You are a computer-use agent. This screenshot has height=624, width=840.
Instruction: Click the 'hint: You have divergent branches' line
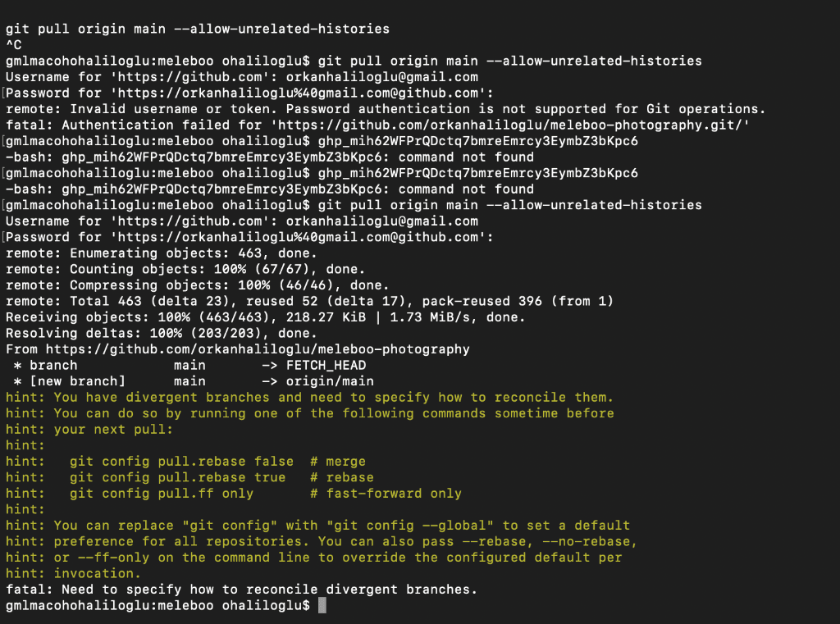(x=309, y=398)
